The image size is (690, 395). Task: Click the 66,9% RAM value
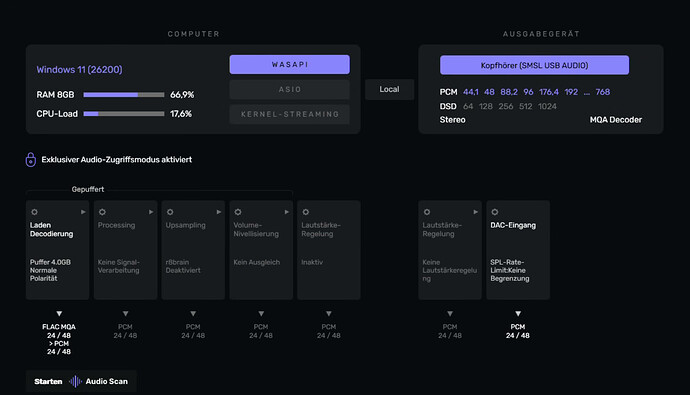pyautogui.click(x=182, y=95)
